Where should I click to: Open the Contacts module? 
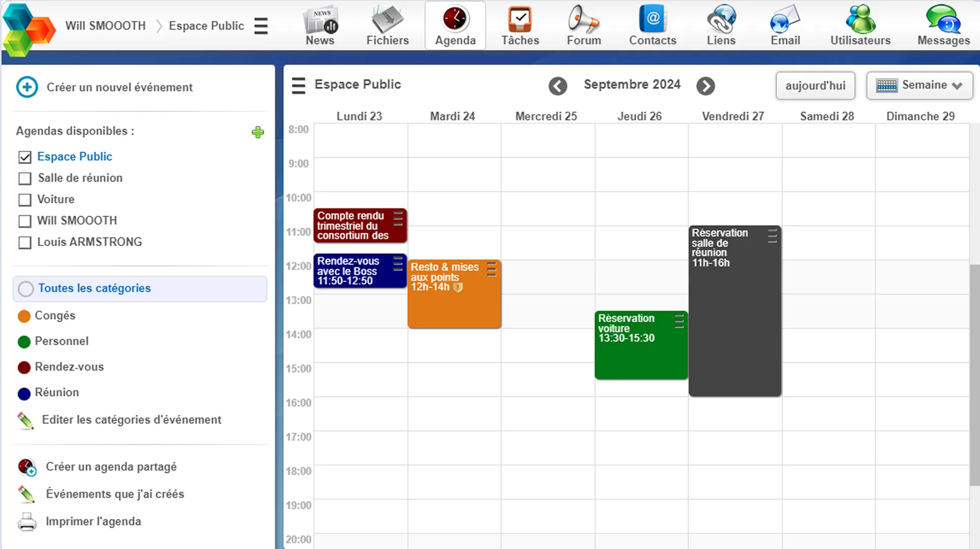point(652,25)
